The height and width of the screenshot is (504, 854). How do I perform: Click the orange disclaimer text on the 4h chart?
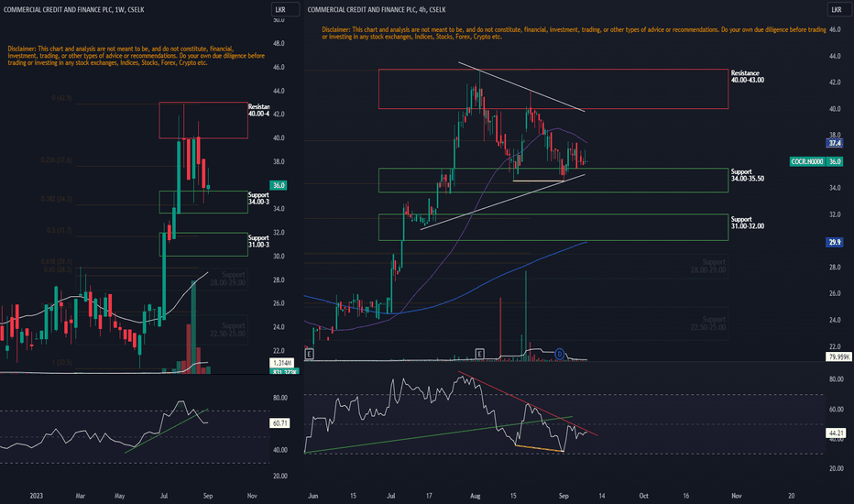click(x=574, y=33)
